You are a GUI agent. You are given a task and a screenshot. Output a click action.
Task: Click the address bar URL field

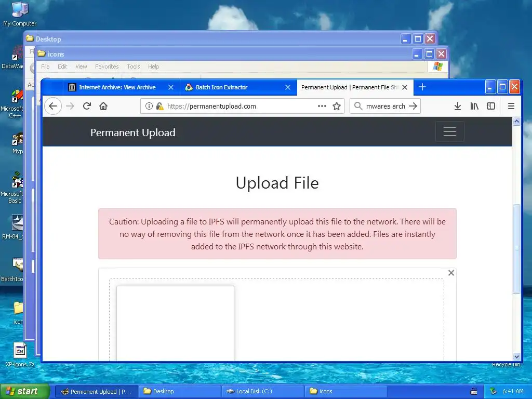(242, 106)
